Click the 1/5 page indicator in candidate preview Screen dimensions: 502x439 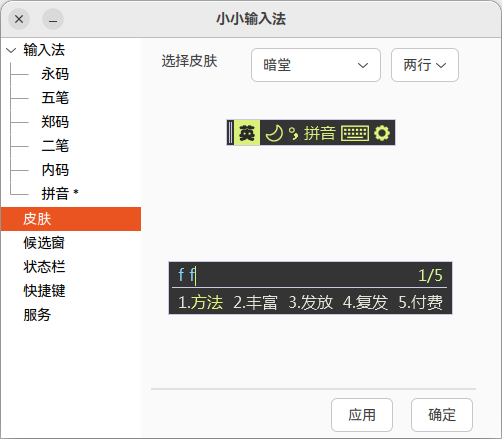[x=430, y=275]
